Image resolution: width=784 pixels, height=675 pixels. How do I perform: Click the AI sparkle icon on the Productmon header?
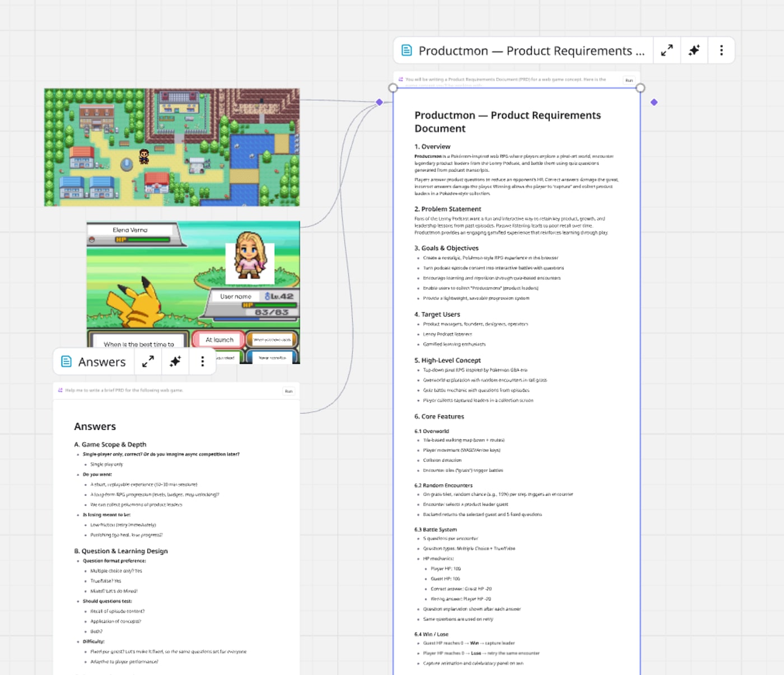tap(694, 50)
